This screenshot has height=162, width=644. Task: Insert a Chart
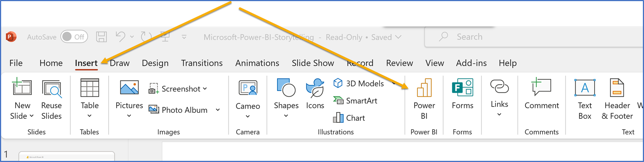tap(349, 118)
